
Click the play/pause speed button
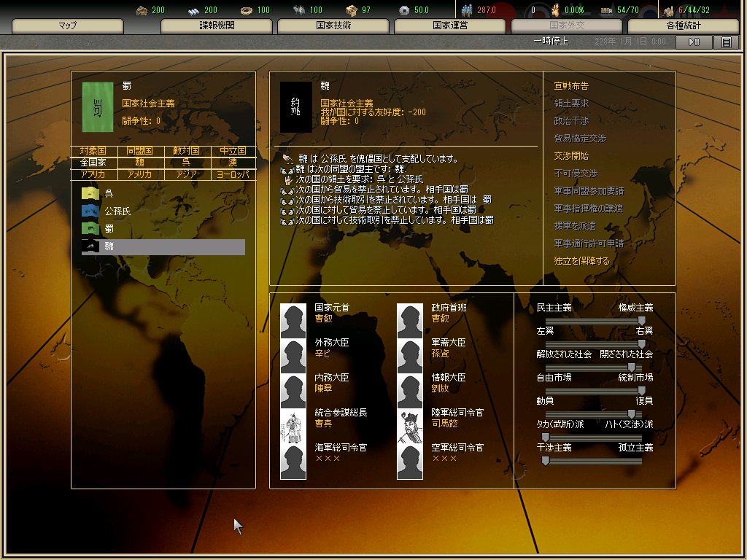pyautogui.click(x=694, y=42)
